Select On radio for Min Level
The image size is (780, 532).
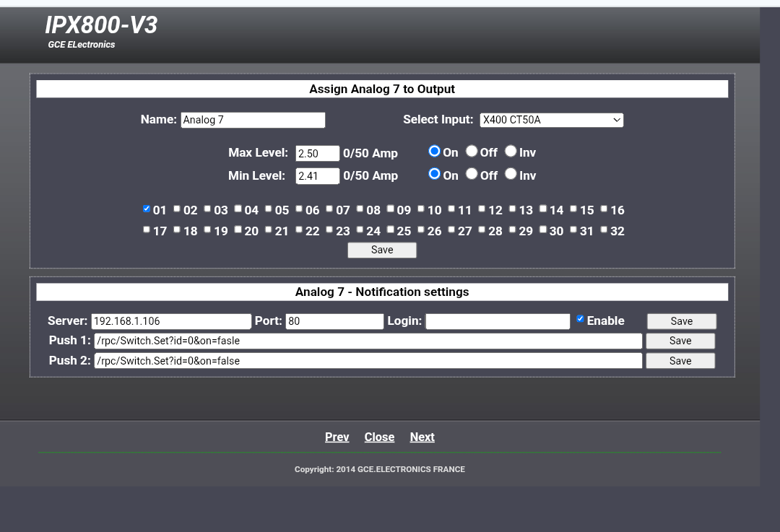(x=434, y=173)
